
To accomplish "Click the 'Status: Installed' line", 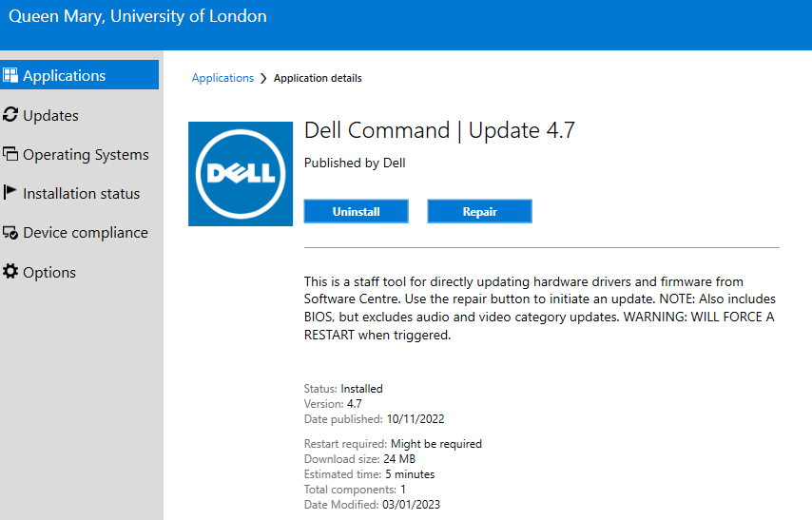I will [x=343, y=389].
